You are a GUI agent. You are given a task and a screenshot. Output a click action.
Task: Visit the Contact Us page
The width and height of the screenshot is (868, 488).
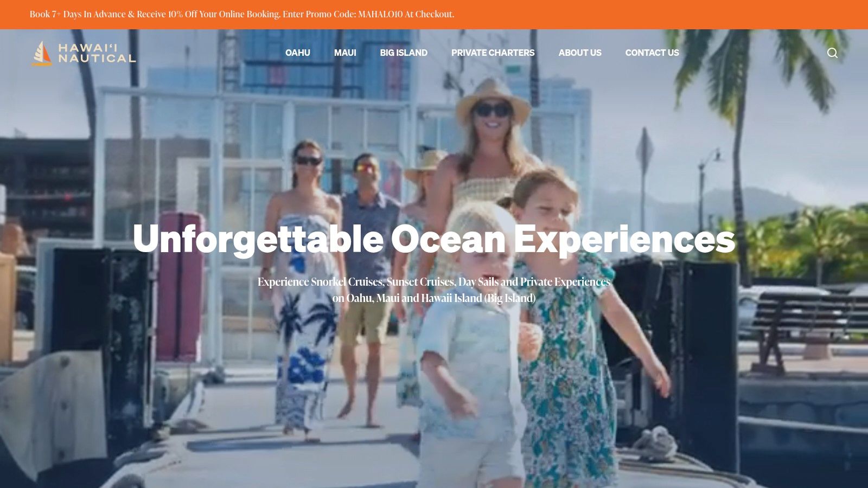coord(652,53)
